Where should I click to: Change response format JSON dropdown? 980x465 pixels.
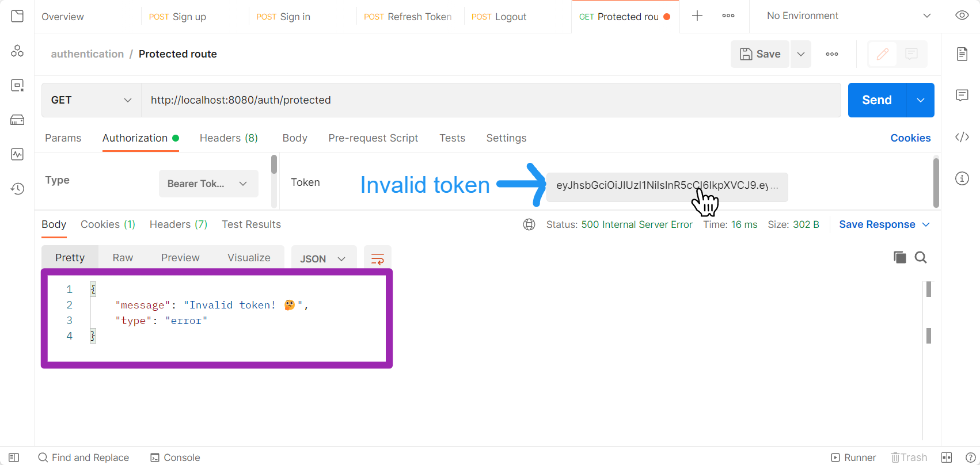(x=324, y=258)
